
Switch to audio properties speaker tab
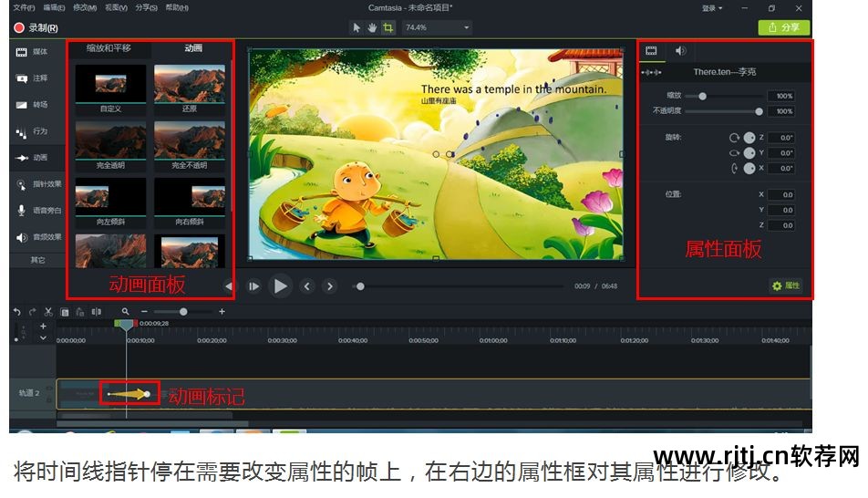[x=680, y=51]
